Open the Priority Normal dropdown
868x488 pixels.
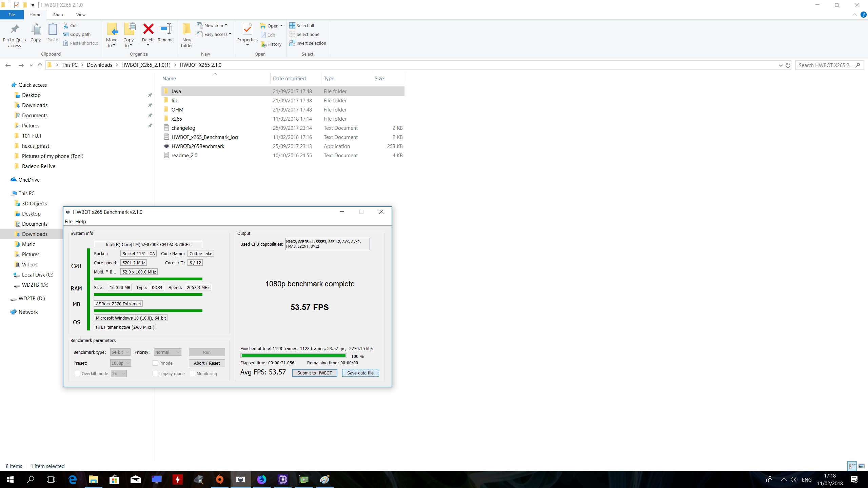pyautogui.click(x=167, y=352)
